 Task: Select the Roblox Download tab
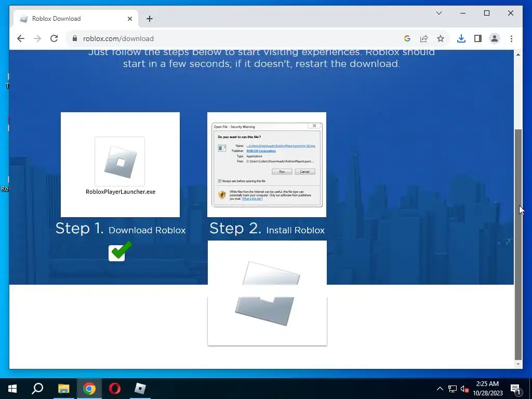tap(76, 19)
